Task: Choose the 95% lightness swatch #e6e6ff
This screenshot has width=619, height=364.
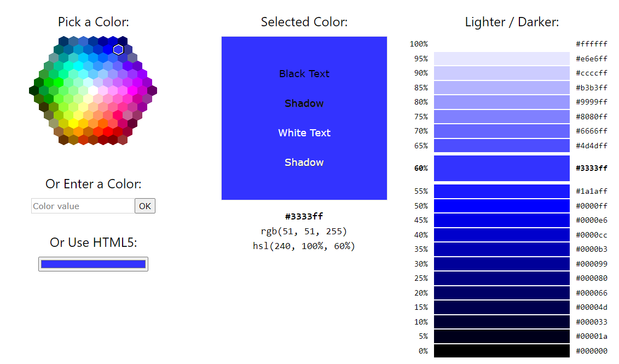Action: (501, 59)
